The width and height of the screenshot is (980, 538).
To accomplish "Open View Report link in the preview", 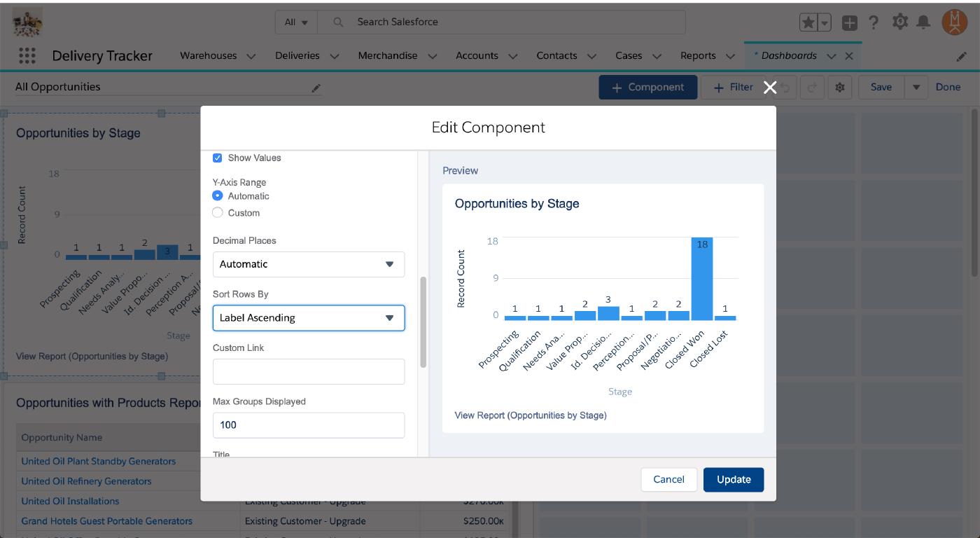I will pyautogui.click(x=531, y=415).
